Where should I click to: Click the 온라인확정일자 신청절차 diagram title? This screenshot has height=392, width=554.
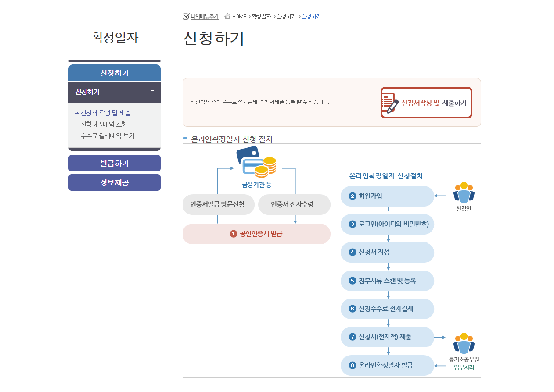tap(386, 176)
